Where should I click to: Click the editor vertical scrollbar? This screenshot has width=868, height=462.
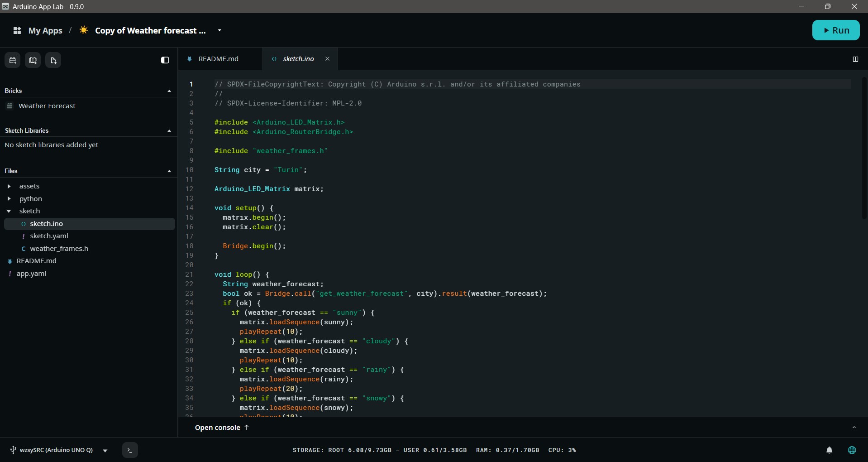(864, 148)
